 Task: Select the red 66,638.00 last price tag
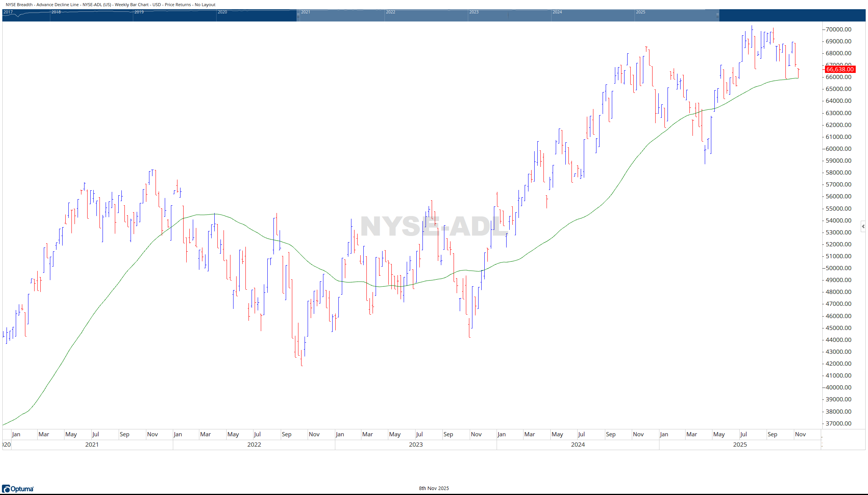(840, 69)
